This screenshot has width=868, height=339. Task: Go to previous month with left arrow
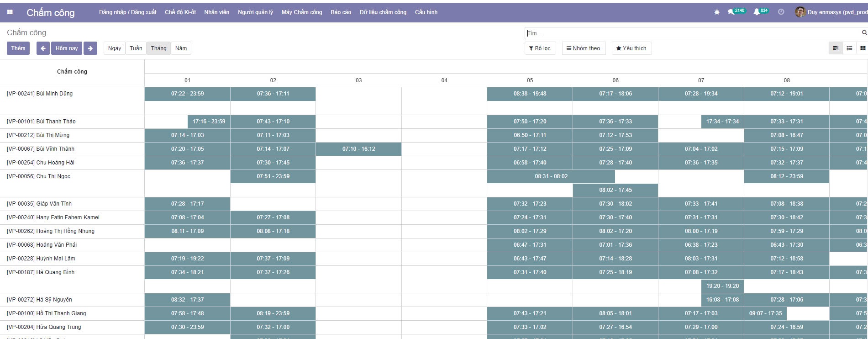(43, 48)
